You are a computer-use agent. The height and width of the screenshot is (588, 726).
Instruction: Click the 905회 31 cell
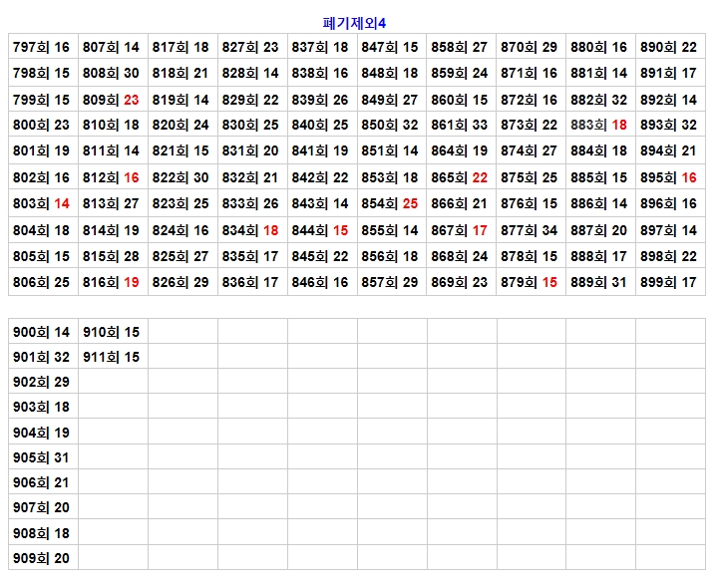(42, 457)
